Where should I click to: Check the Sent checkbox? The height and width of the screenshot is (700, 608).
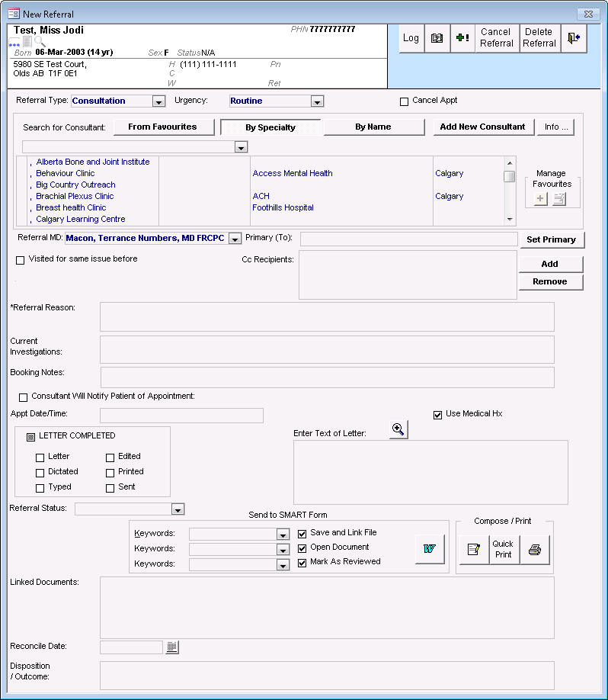coord(110,488)
